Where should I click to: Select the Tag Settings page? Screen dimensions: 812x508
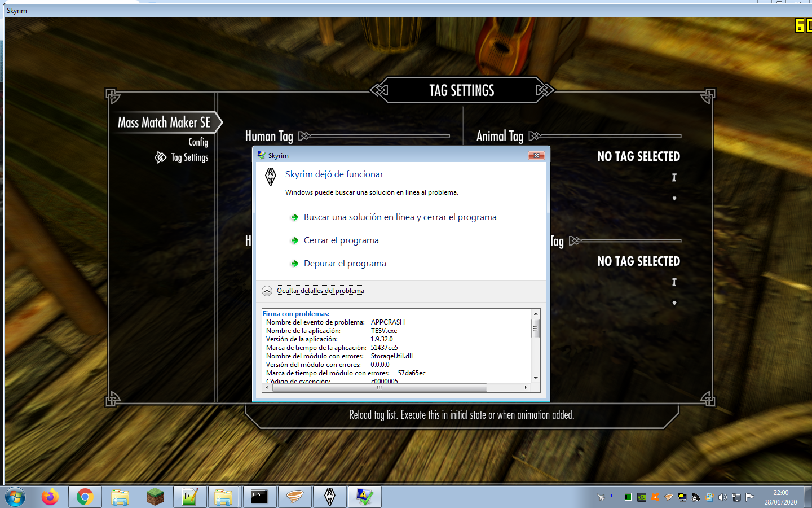(189, 157)
